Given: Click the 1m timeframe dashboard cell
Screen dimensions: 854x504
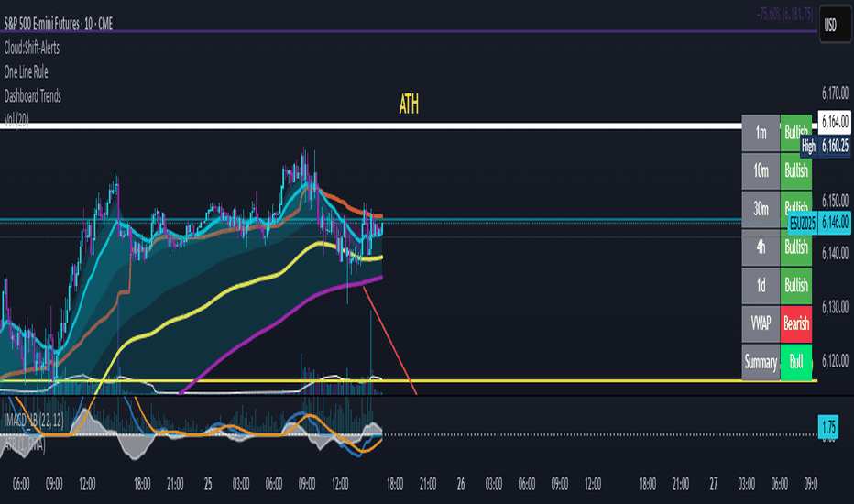Looking at the screenshot, I should (761, 132).
